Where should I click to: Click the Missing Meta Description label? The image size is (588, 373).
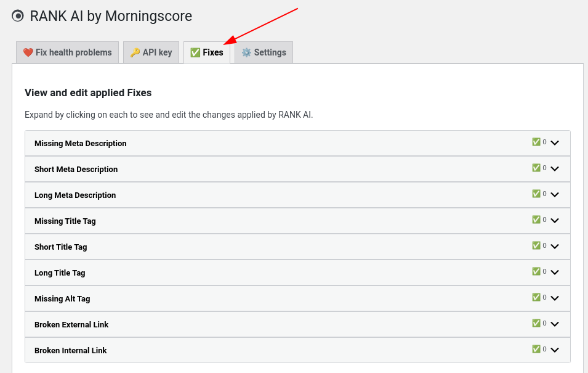click(x=80, y=144)
